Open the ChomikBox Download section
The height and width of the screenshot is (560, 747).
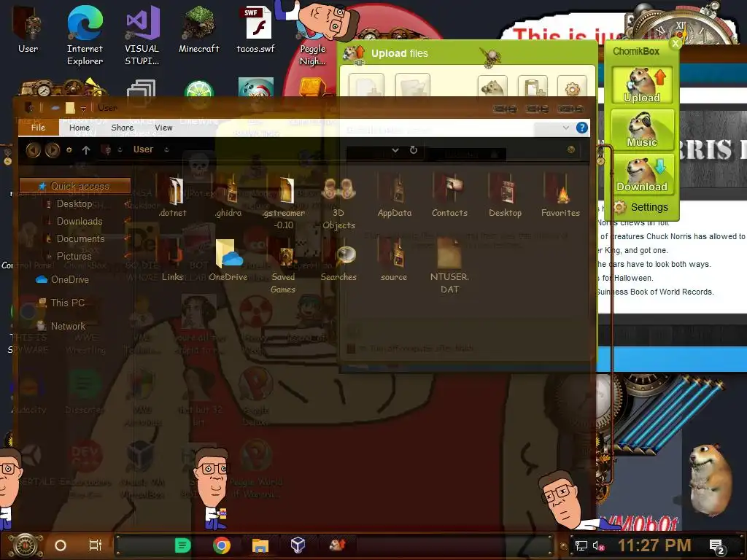point(642,174)
